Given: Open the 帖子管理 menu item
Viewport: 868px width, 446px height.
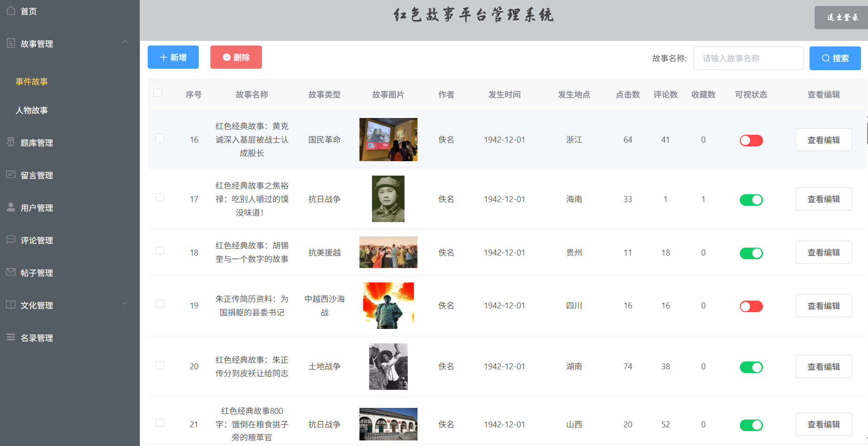Looking at the screenshot, I should coord(37,273).
